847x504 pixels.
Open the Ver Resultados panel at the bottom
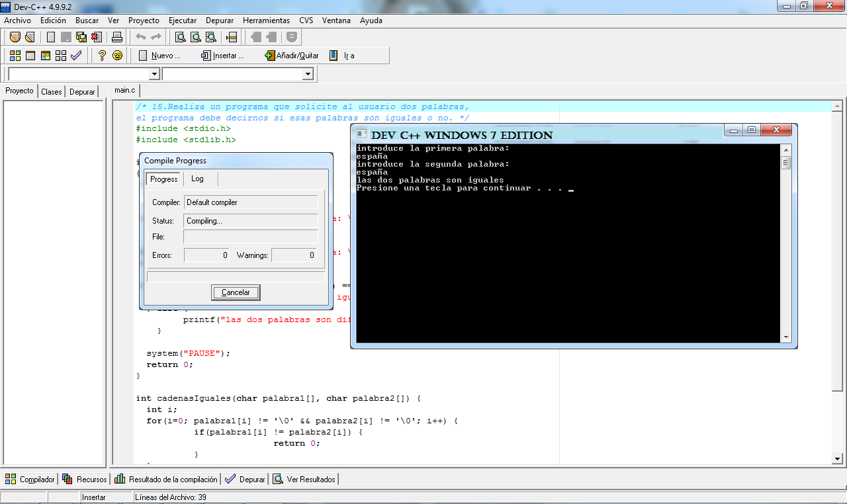[x=304, y=479]
